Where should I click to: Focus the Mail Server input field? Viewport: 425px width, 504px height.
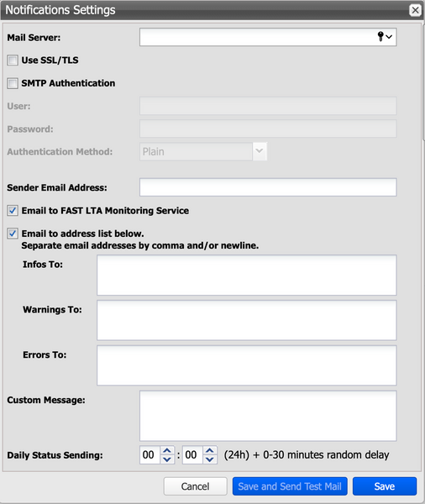pyautogui.click(x=257, y=37)
